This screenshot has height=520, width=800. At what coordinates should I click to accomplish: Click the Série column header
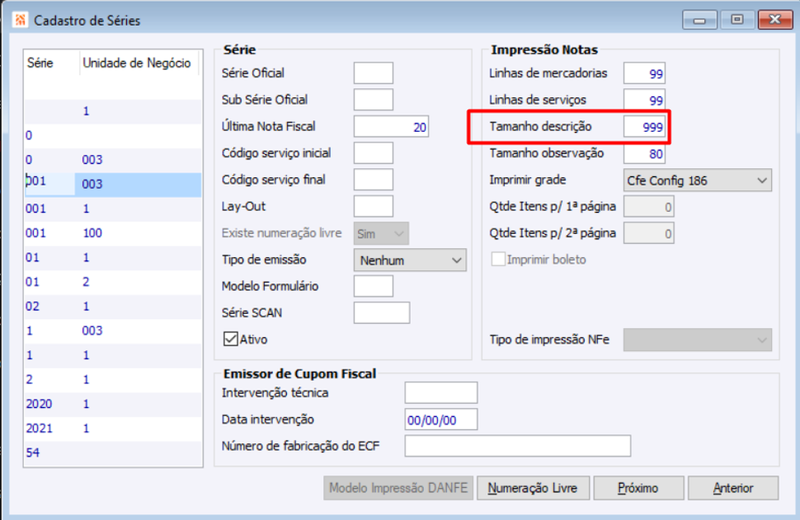tap(52, 63)
